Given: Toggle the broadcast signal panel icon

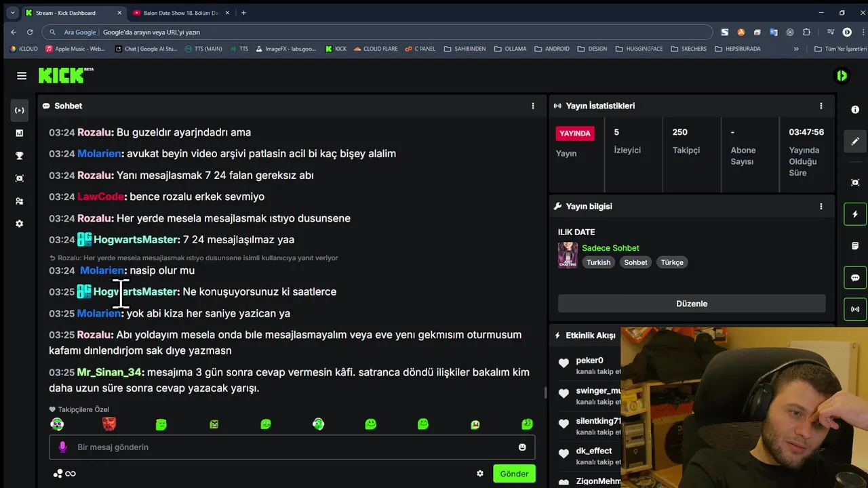Looking at the screenshot, I should [855, 309].
